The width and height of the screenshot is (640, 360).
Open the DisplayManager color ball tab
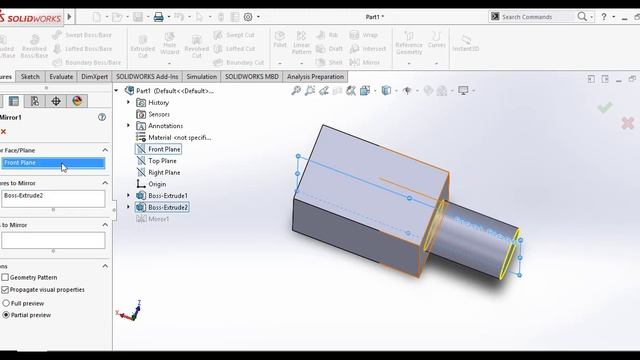[77, 101]
